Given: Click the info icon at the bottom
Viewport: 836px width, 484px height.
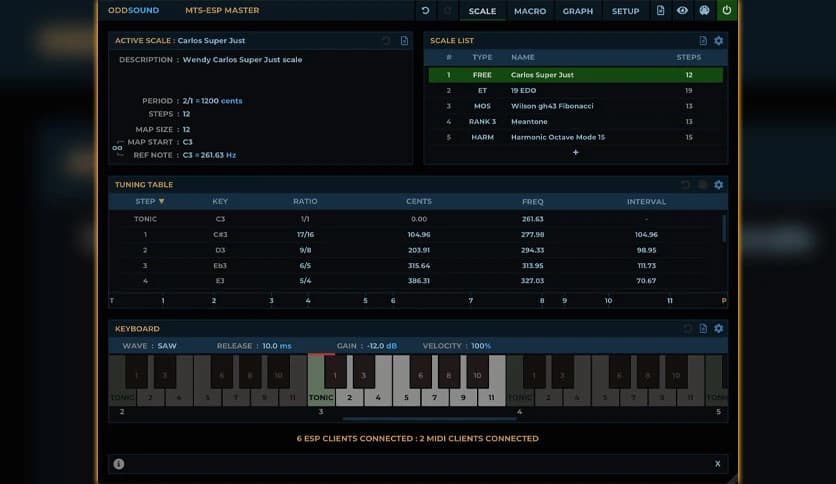Looking at the screenshot, I should click(x=119, y=464).
